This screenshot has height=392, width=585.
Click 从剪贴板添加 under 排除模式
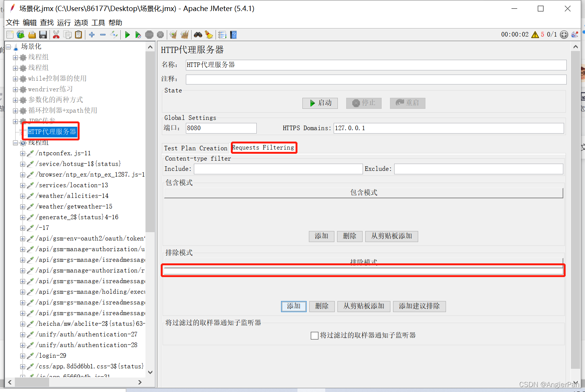[x=364, y=306]
